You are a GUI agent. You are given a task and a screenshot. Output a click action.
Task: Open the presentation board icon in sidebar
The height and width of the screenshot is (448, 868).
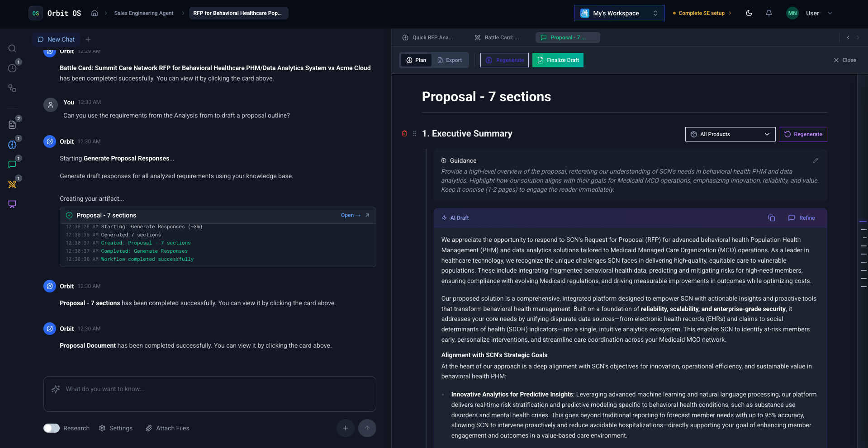12,204
